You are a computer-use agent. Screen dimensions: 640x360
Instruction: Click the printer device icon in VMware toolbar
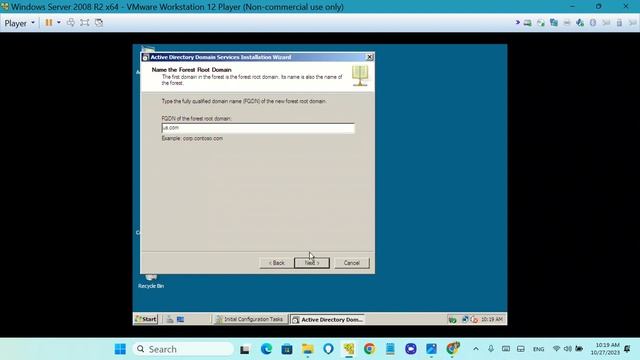click(567, 23)
